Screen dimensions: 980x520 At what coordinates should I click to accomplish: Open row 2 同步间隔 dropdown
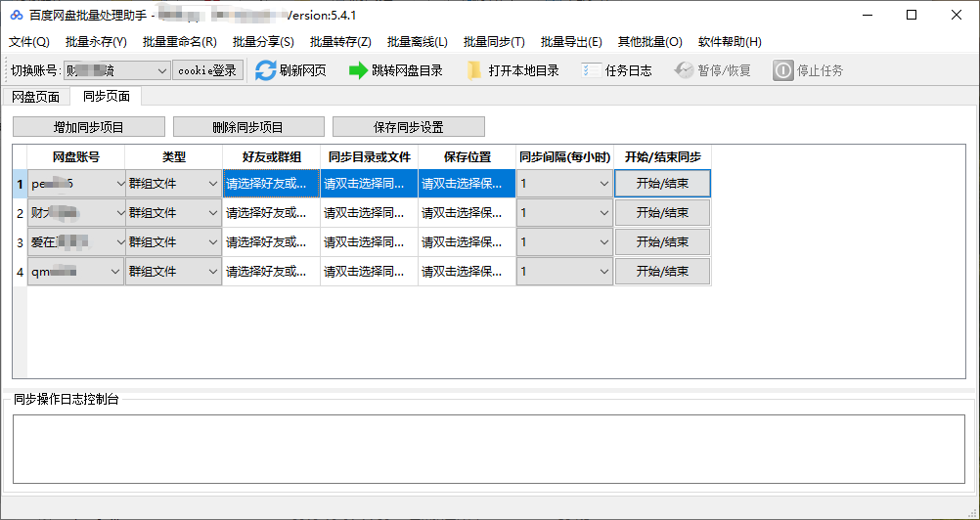click(565, 213)
